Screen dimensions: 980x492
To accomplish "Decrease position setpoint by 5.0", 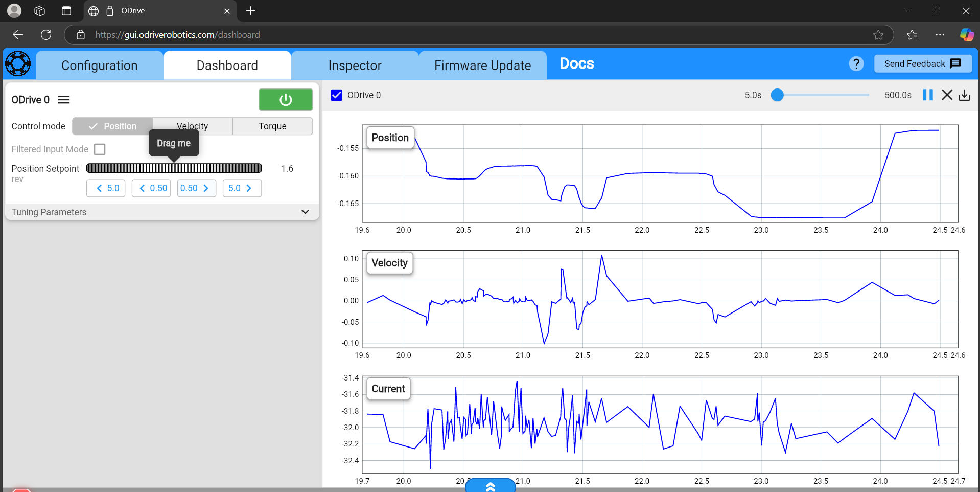I will pos(106,188).
